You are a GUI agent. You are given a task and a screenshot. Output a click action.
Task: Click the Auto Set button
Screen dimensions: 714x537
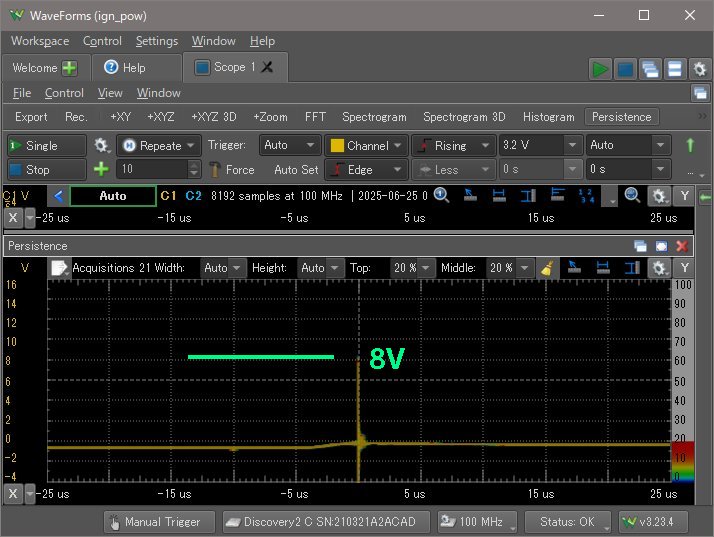point(296,170)
